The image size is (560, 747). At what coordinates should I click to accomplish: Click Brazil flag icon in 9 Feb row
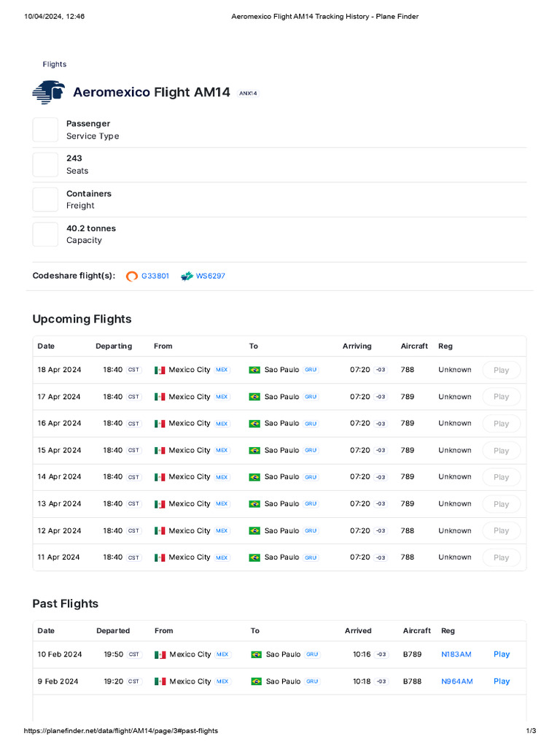[x=256, y=682]
